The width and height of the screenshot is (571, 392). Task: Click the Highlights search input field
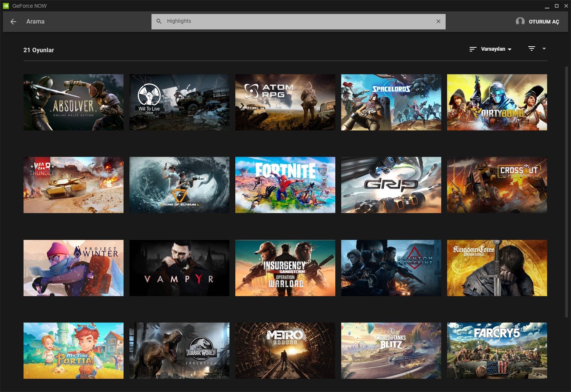point(299,21)
